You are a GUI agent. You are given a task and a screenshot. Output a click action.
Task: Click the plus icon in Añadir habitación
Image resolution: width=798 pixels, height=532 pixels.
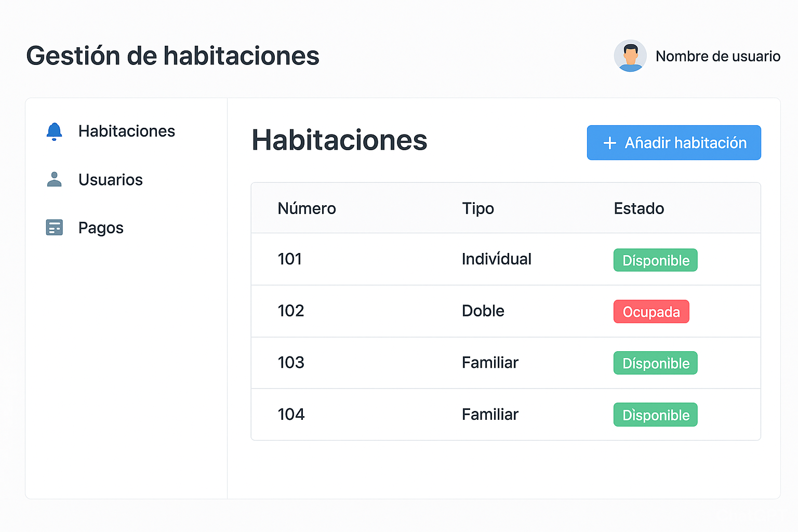[609, 143]
